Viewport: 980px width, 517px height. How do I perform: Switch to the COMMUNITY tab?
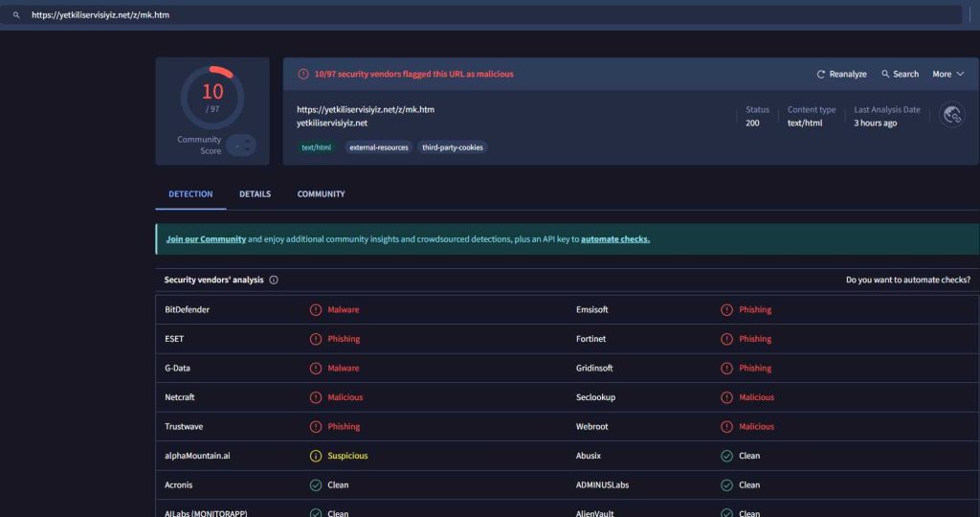[321, 193]
